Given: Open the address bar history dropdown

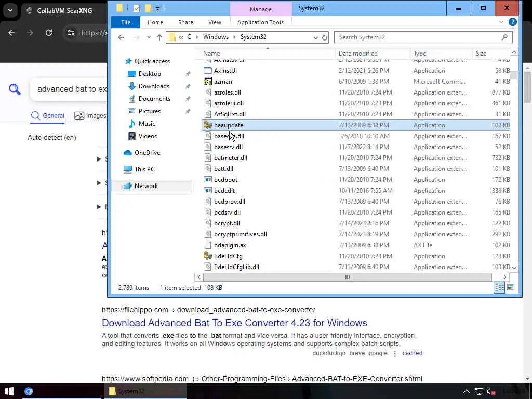Looking at the screenshot, I should [315, 37].
